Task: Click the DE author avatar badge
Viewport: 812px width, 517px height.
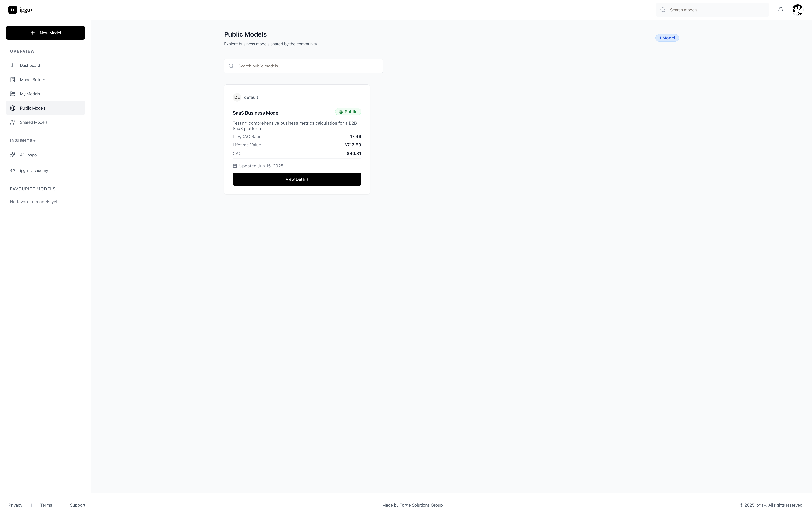Action: pyautogui.click(x=237, y=97)
